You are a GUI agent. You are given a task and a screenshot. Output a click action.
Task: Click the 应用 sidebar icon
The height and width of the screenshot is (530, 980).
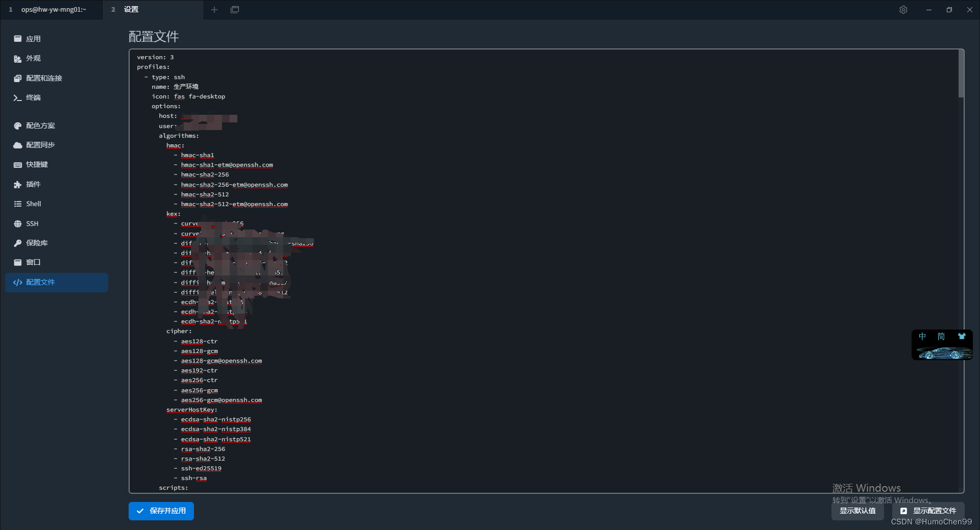click(x=17, y=39)
